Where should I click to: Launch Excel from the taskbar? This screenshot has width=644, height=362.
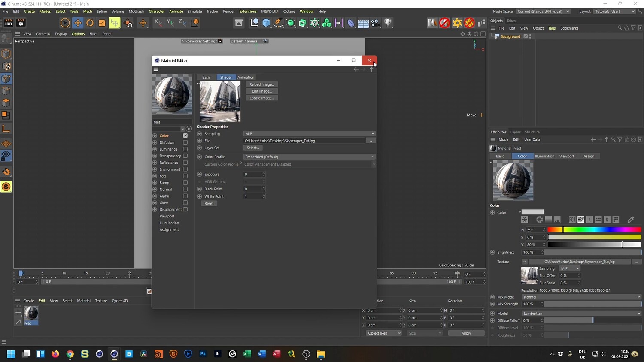point(247,354)
